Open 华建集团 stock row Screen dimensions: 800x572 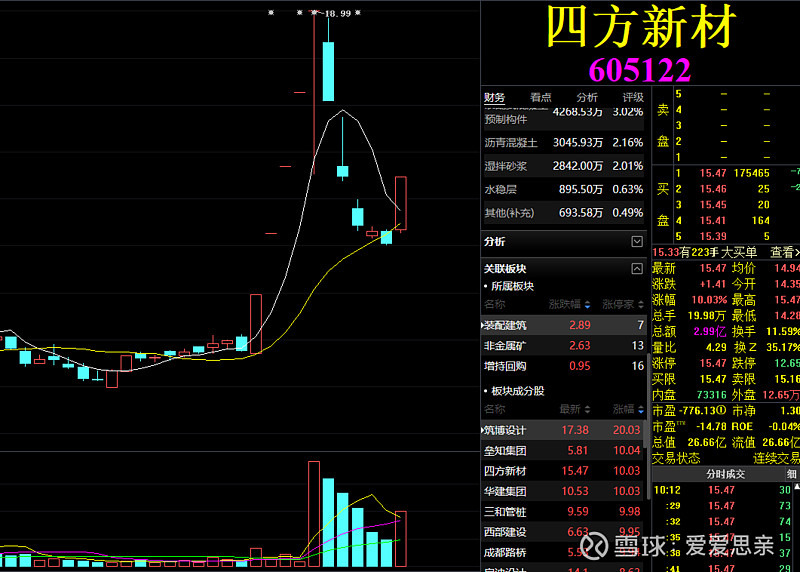[563, 491]
